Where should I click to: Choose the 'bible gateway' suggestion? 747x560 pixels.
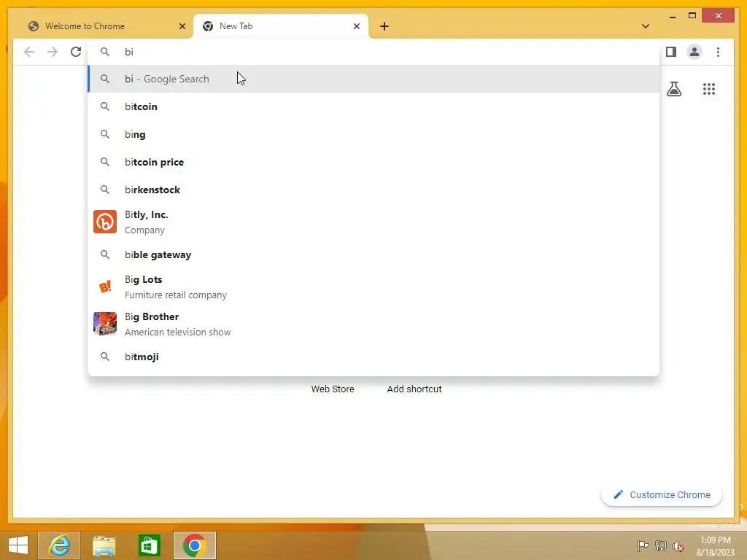click(x=374, y=254)
